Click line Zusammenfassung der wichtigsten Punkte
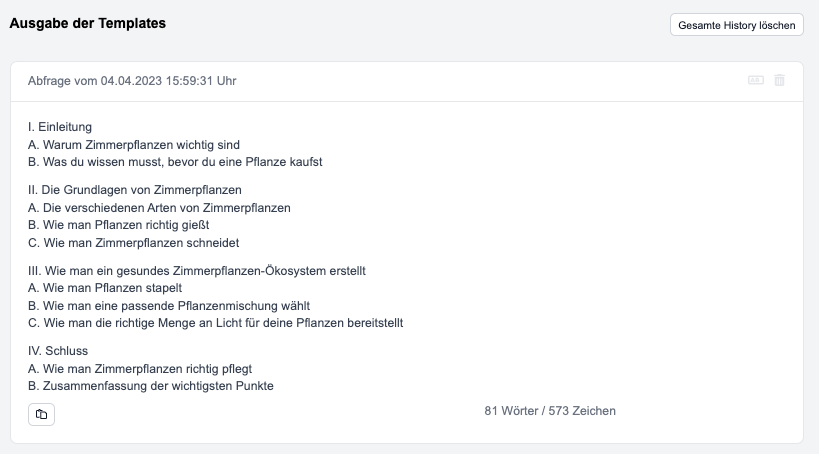 coord(151,386)
